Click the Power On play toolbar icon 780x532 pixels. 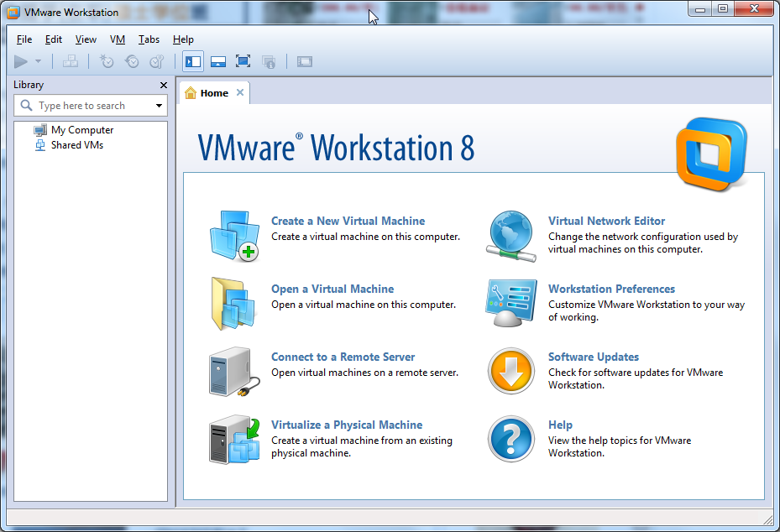21,61
